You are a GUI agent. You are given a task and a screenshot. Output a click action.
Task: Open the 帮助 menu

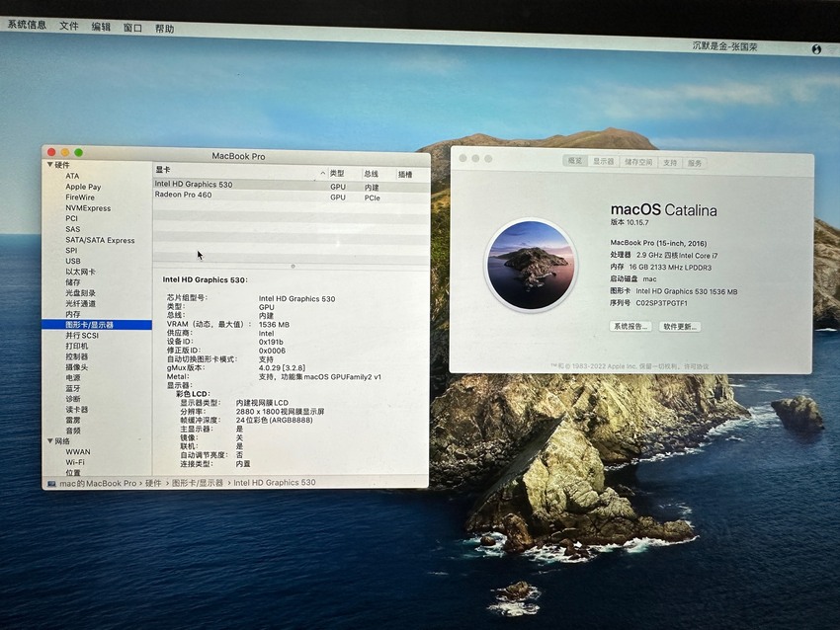click(164, 29)
